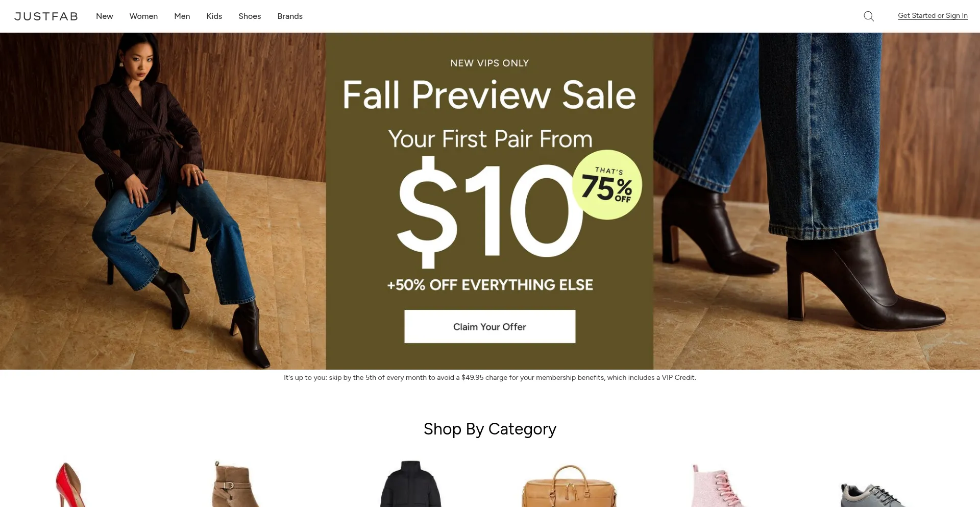The height and width of the screenshot is (507, 980).
Task: Select the black puffer jacket category image
Action: 411,484
